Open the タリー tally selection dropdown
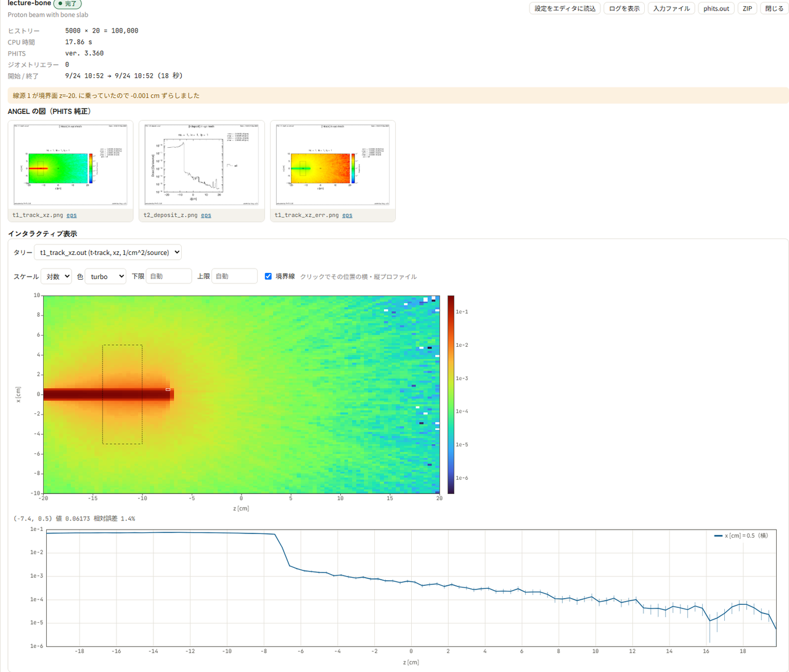 pos(108,253)
